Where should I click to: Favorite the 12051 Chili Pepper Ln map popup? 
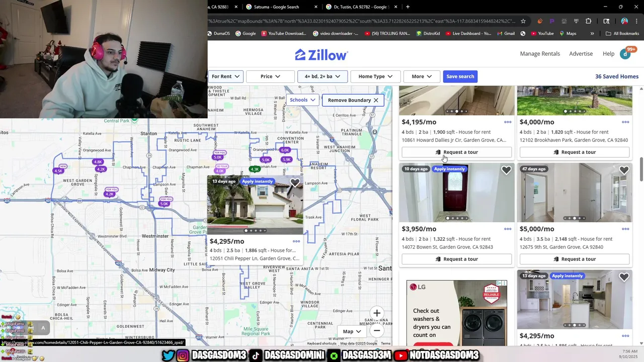coord(295,183)
